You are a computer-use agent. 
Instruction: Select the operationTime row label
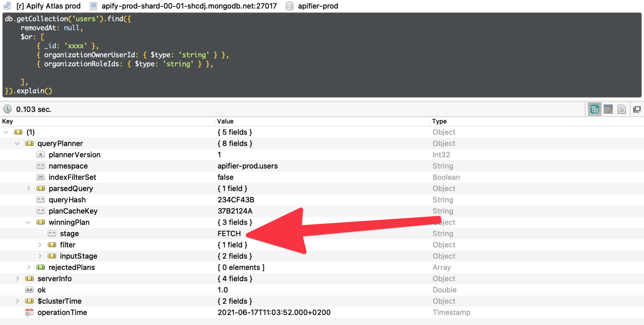click(62, 312)
